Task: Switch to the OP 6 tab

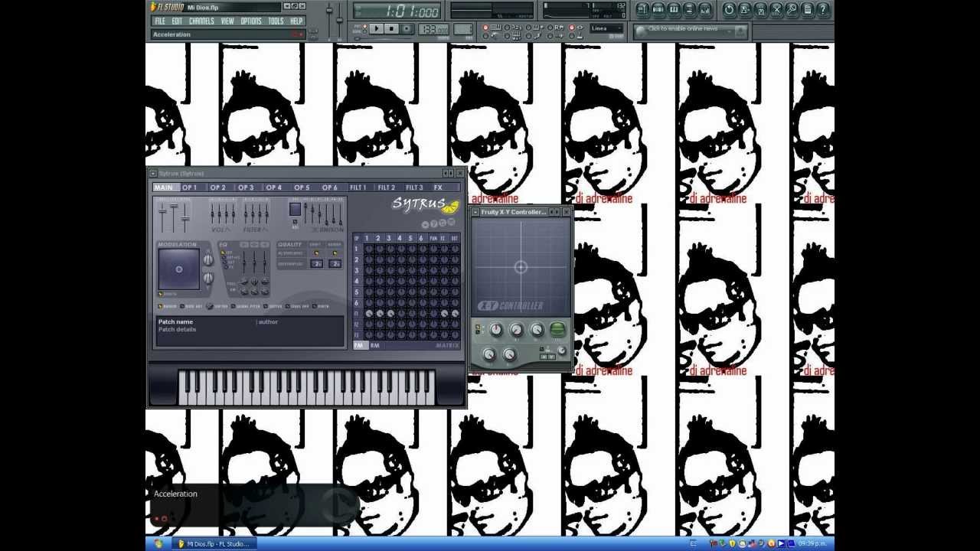Action: pos(329,187)
